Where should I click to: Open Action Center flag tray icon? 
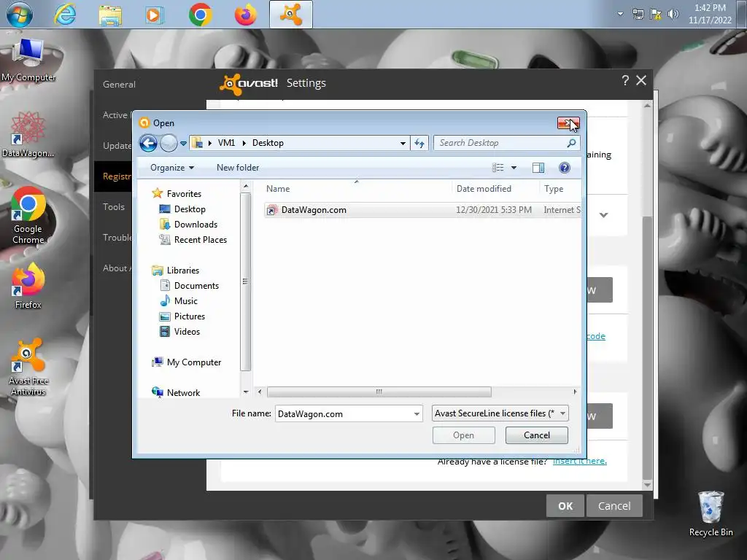click(x=656, y=15)
